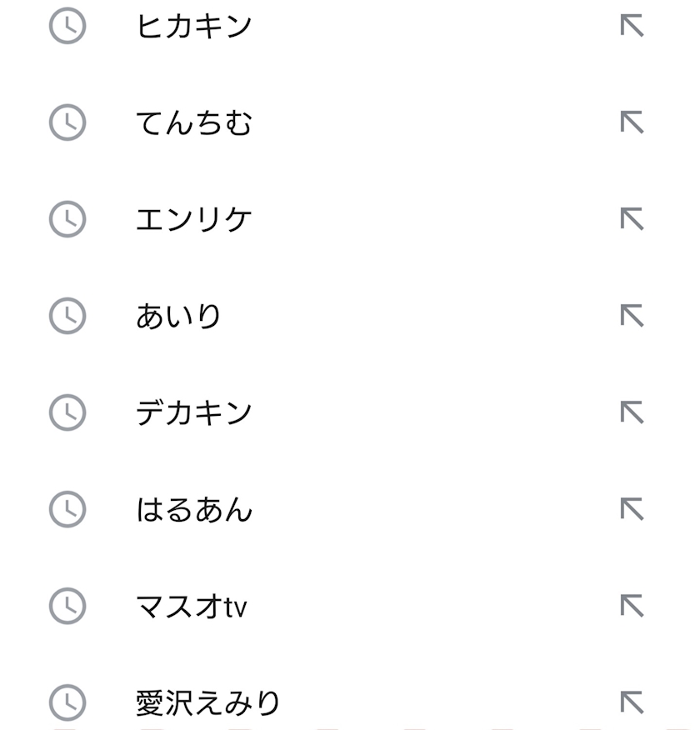The width and height of the screenshot is (700, 730).
Task: Open the てんちむ search suggestion
Action: [193, 123]
